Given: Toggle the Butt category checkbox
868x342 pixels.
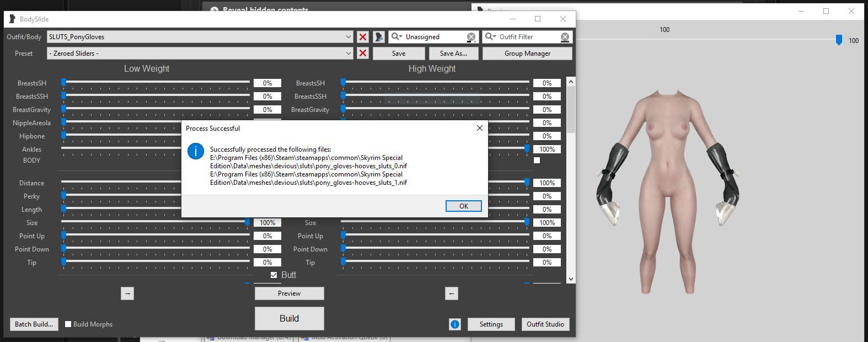Looking at the screenshot, I should (x=274, y=275).
